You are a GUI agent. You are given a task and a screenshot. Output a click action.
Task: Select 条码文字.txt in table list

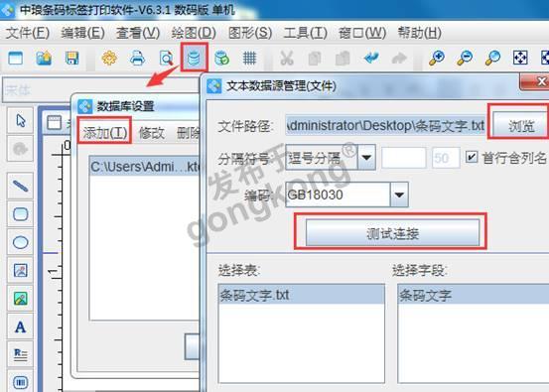coord(301,295)
